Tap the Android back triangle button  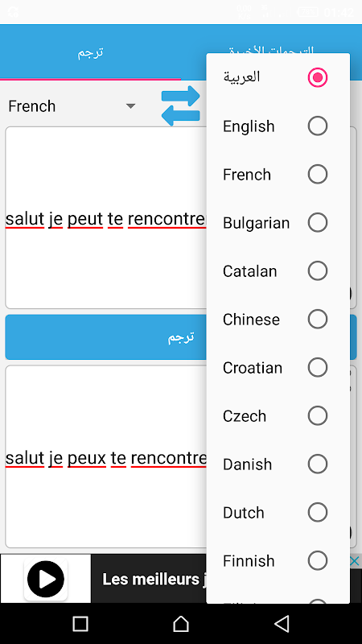[x=282, y=623]
